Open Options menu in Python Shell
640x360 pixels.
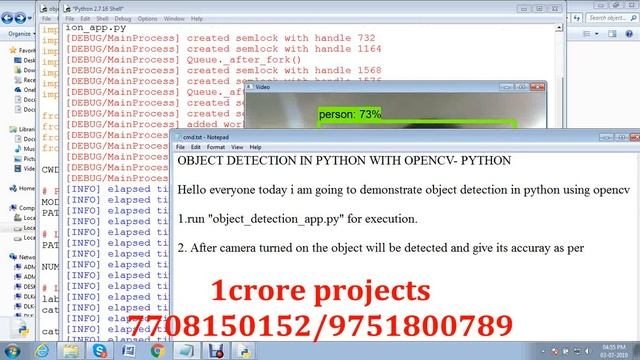[x=147, y=19]
